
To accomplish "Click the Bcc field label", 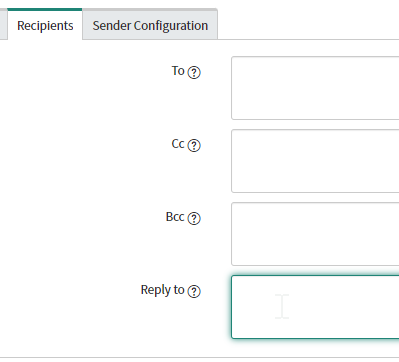I will (175, 217).
